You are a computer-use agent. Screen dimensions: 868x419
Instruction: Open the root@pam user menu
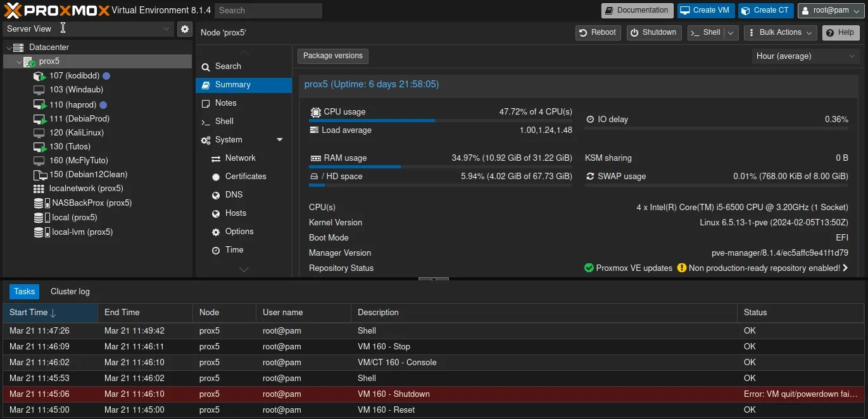coord(830,10)
